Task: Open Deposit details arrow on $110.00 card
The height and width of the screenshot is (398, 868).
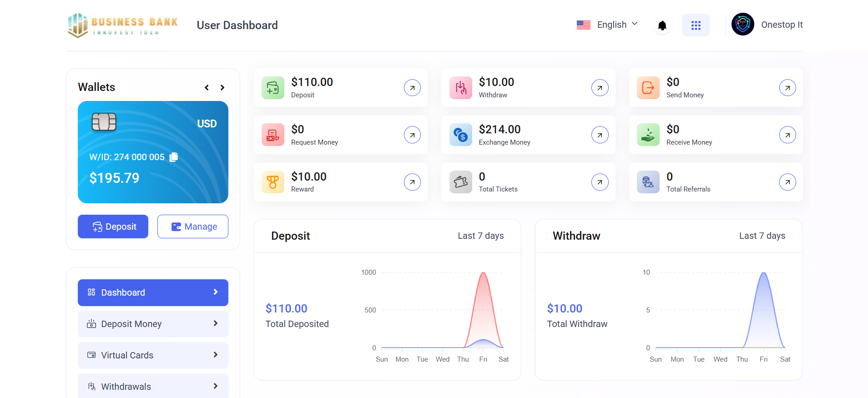Action: pyautogui.click(x=412, y=88)
